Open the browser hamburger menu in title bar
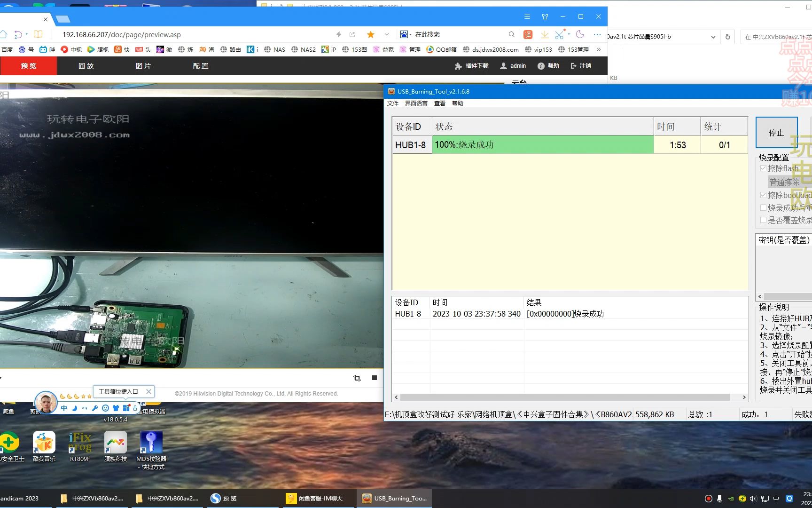Viewport: 812px width, 508px height. pyautogui.click(x=527, y=16)
